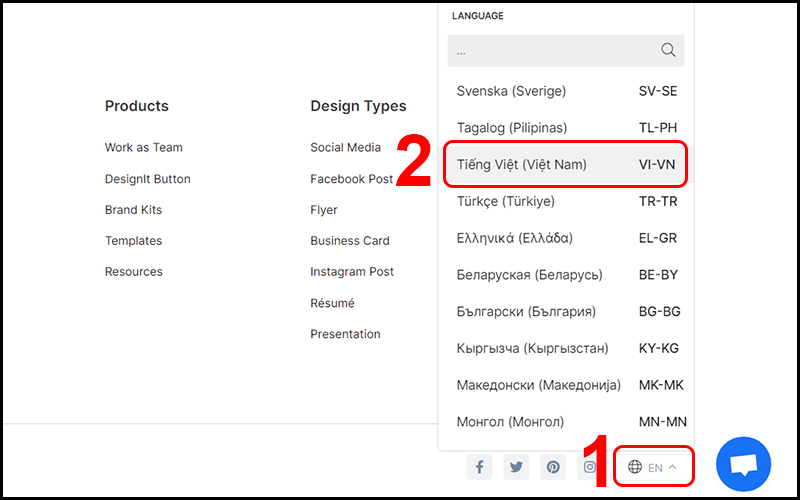
Task: Click into the language search field
Action: tap(566, 51)
